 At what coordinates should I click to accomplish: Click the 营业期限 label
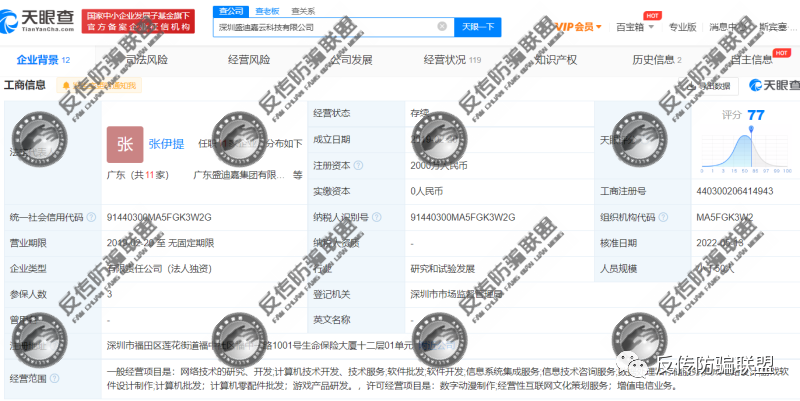tap(29, 243)
